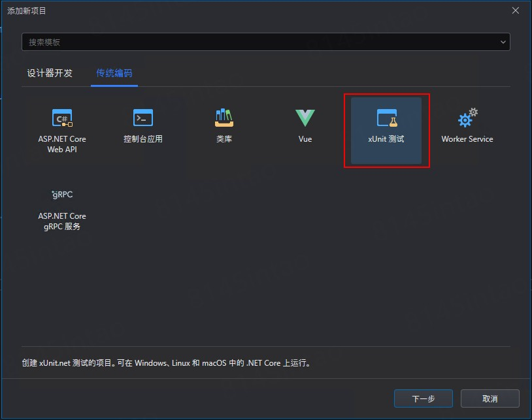The width and height of the screenshot is (532, 420).
Task: Click the 'ASP.NET Core Web API' label
Action: tap(62, 144)
